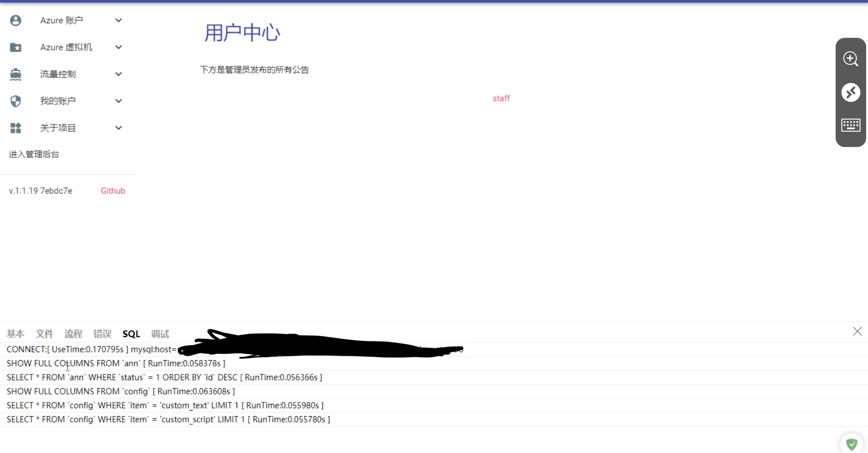Click the floating magnifier zoom icon

tap(851, 59)
